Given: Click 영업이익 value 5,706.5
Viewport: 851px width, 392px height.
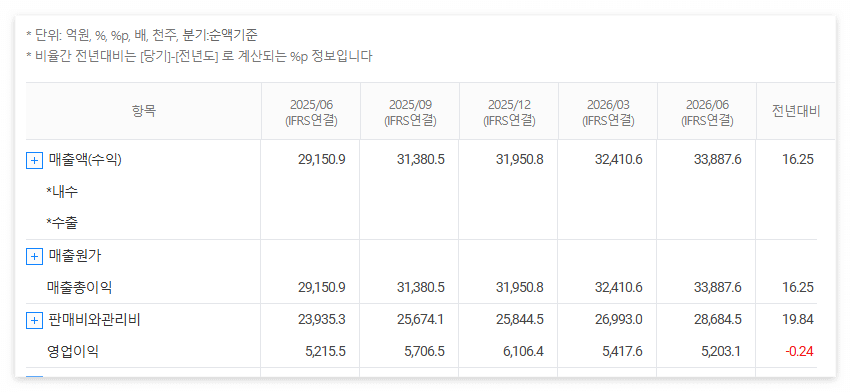Looking at the screenshot, I should (424, 352).
